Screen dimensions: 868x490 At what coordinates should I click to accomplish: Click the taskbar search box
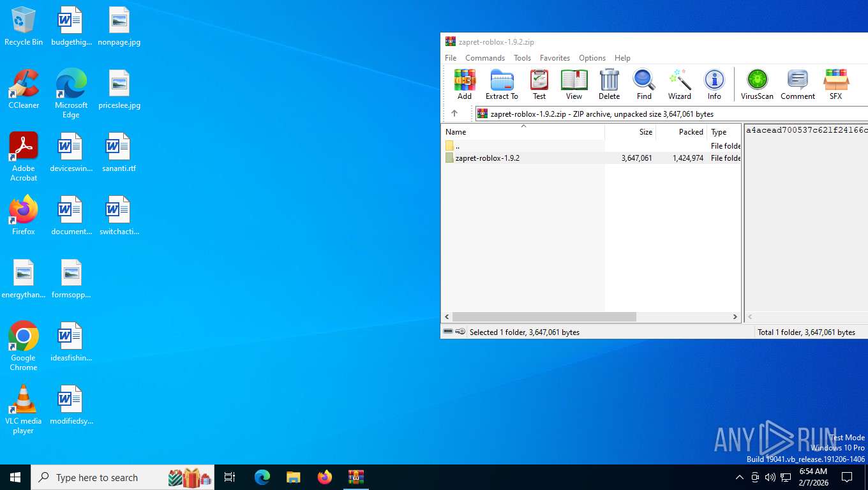pyautogui.click(x=123, y=477)
